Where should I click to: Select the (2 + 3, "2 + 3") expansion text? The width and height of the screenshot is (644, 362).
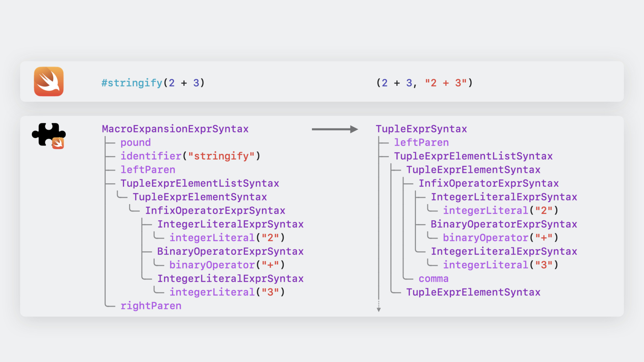click(x=424, y=83)
